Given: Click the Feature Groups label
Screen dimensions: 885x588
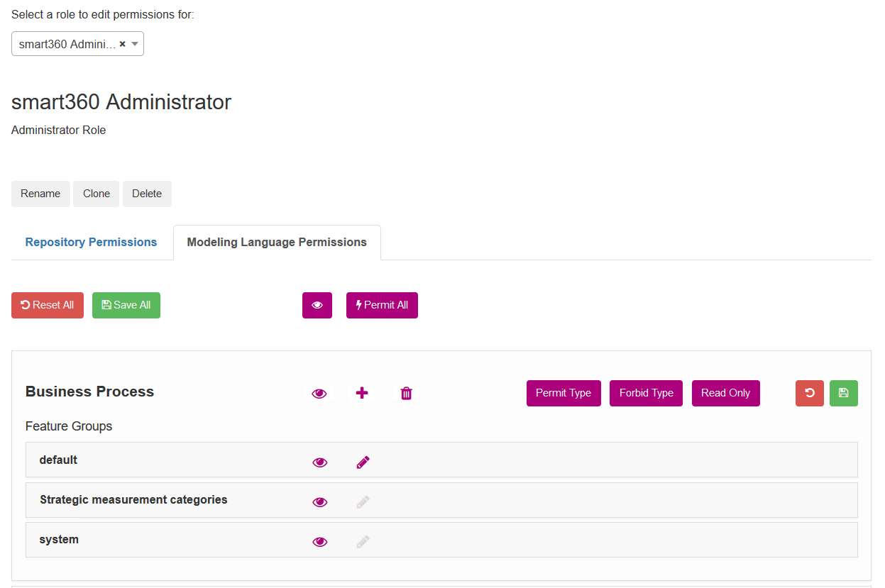Looking at the screenshot, I should 69,426.
